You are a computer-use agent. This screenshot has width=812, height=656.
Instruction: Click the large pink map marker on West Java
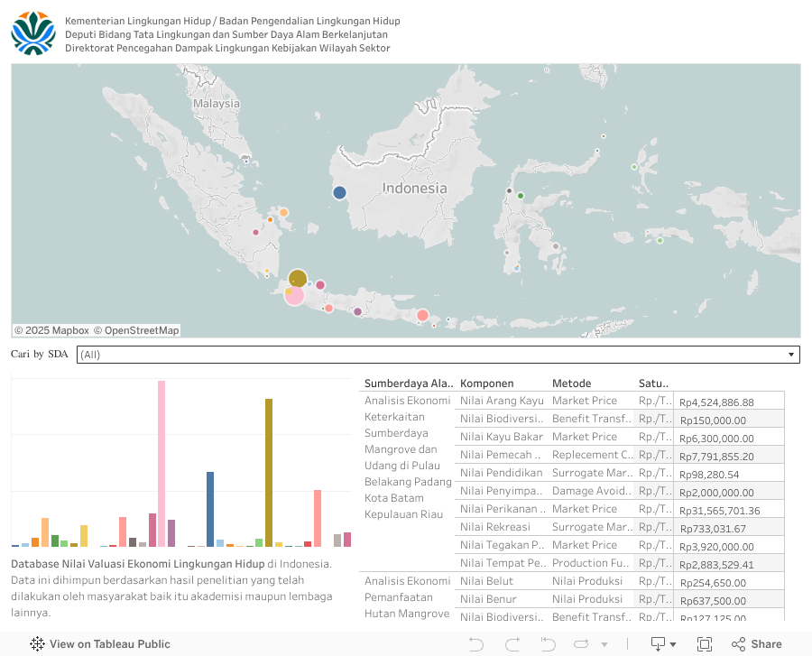(x=295, y=296)
